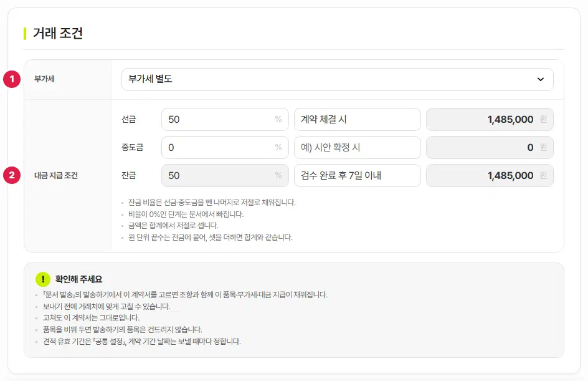
Task: Edit the 선금 percentage field
Action: coord(225,119)
